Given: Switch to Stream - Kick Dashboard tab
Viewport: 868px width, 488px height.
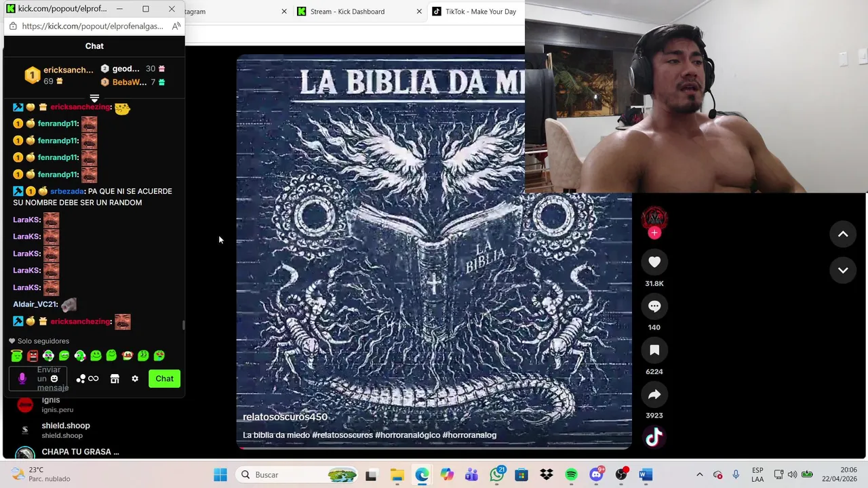Looking at the screenshot, I should (x=347, y=12).
